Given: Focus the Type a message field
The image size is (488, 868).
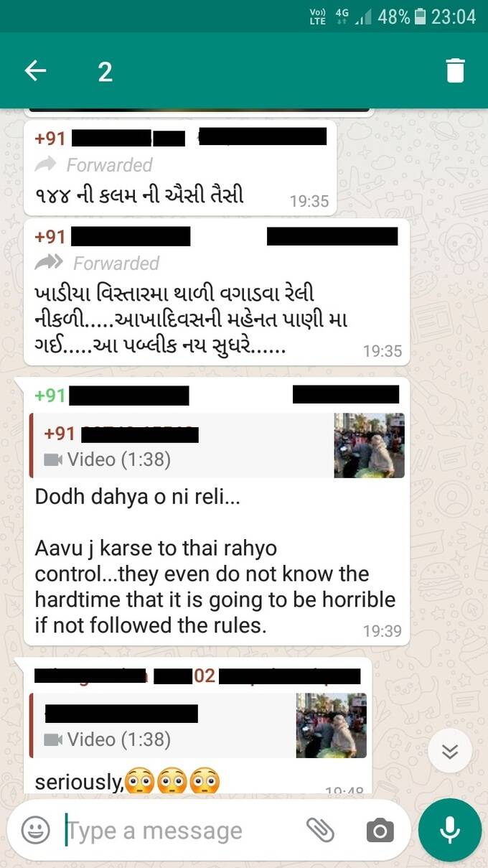Looking at the screenshot, I should coord(183,831).
